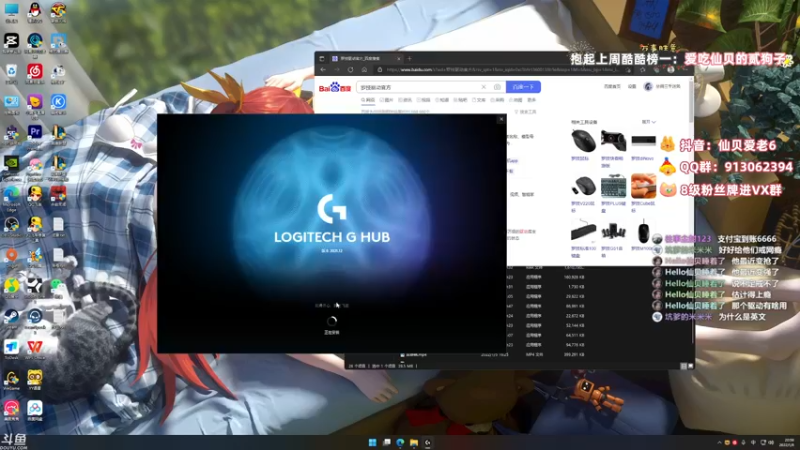Switch to the 地图 search category
Viewport: 800px width, 450px height.
click(x=515, y=100)
